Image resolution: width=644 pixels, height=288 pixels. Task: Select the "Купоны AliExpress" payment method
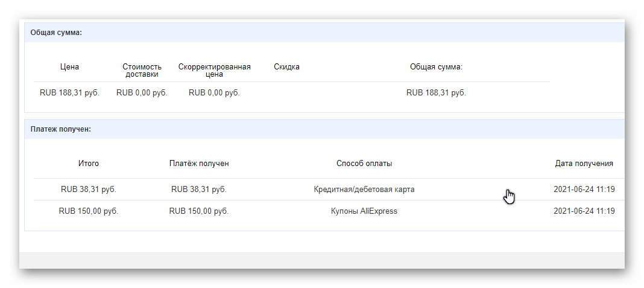[x=364, y=211]
